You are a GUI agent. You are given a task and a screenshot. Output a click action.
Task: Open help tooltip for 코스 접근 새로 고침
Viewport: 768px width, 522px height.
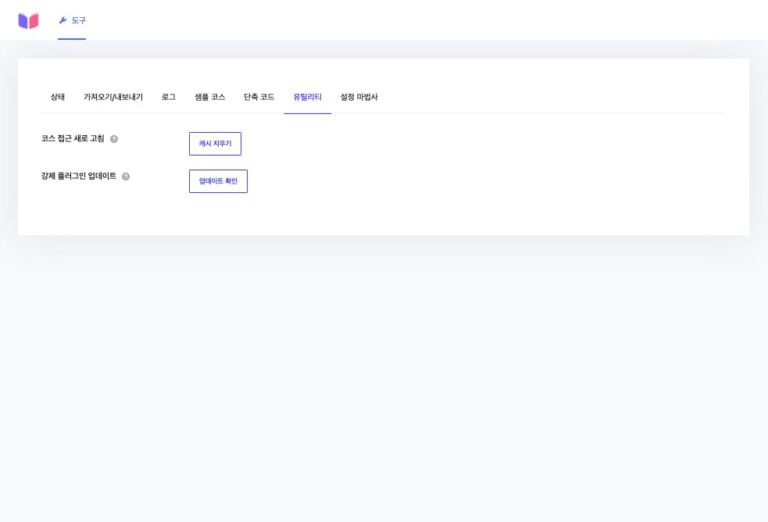[x=114, y=139]
